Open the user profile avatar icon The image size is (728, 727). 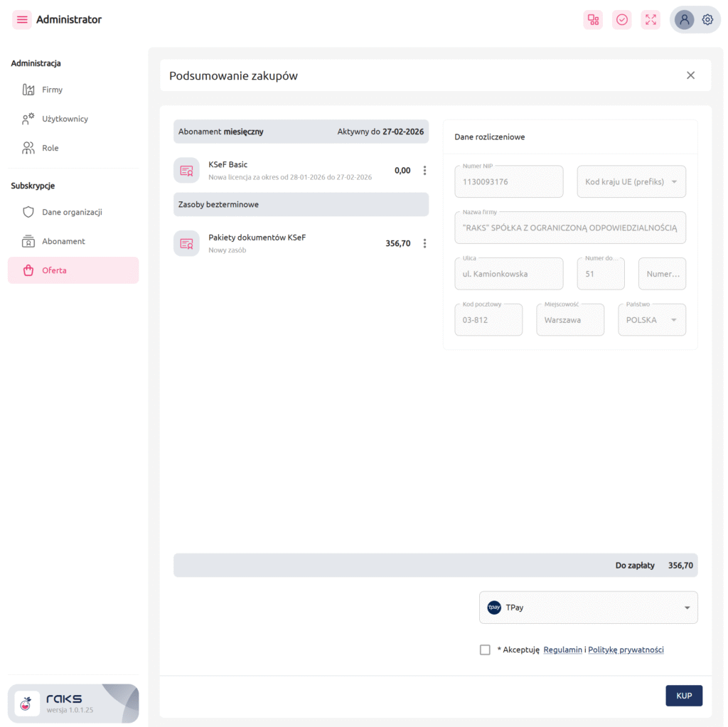[685, 20]
